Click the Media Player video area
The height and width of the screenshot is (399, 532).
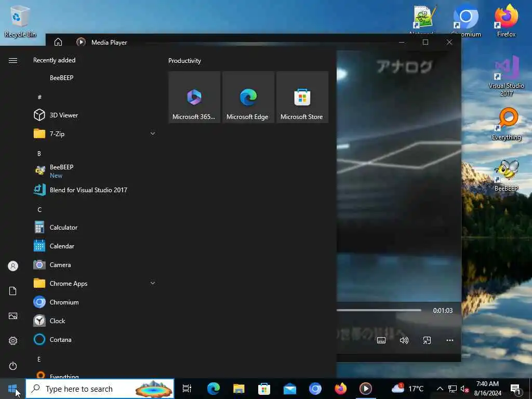pyautogui.click(x=398, y=177)
